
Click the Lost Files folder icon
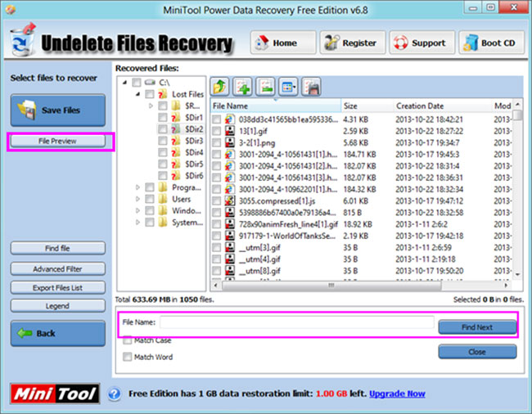pos(162,94)
